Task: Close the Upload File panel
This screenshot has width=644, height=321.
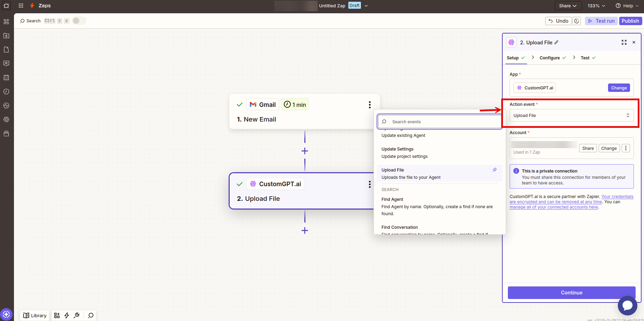Action: [634, 42]
